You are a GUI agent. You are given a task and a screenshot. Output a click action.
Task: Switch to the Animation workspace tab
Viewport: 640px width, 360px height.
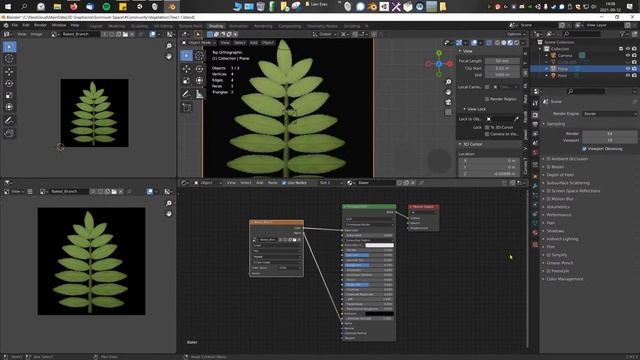click(239, 26)
